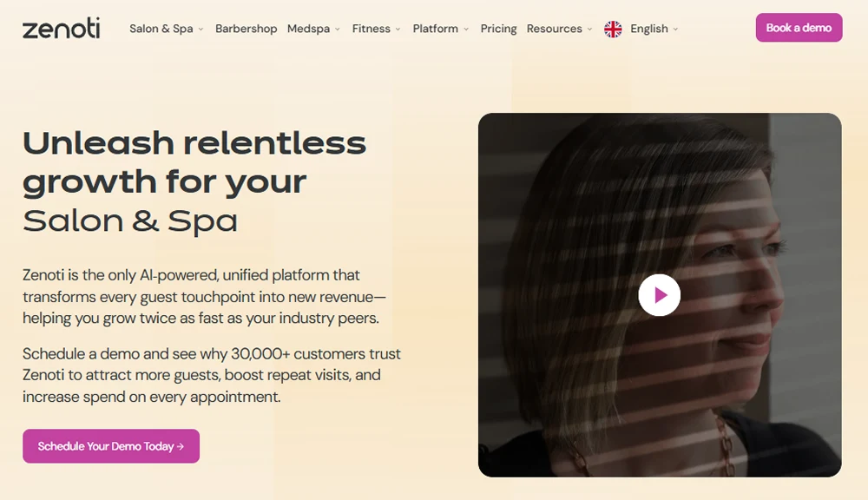868x500 pixels.
Task: Click the Zenoti logo
Action: (61, 28)
